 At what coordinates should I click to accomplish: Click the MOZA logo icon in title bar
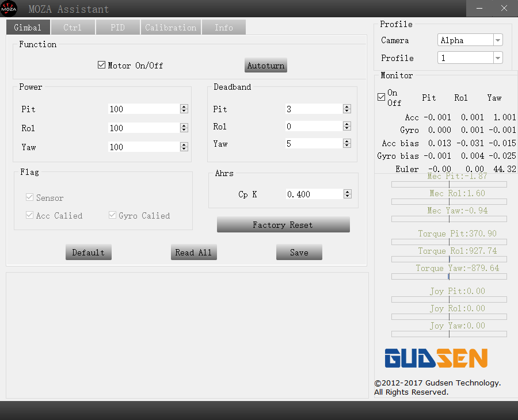tap(9, 8)
